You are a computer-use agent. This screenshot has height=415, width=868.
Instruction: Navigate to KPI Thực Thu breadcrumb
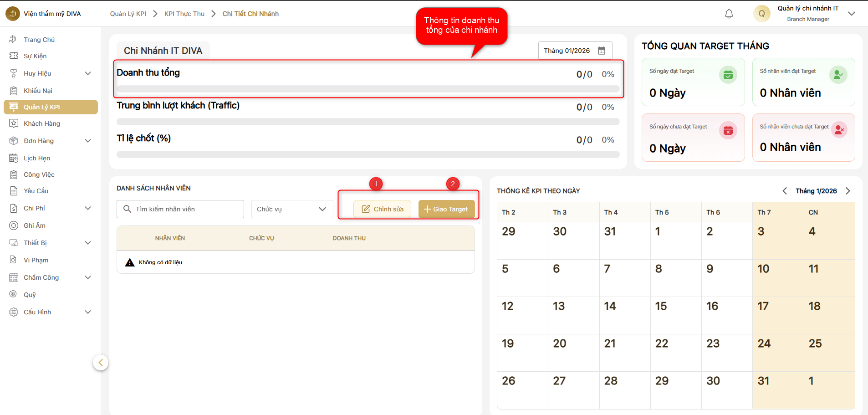tap(184, 14)
